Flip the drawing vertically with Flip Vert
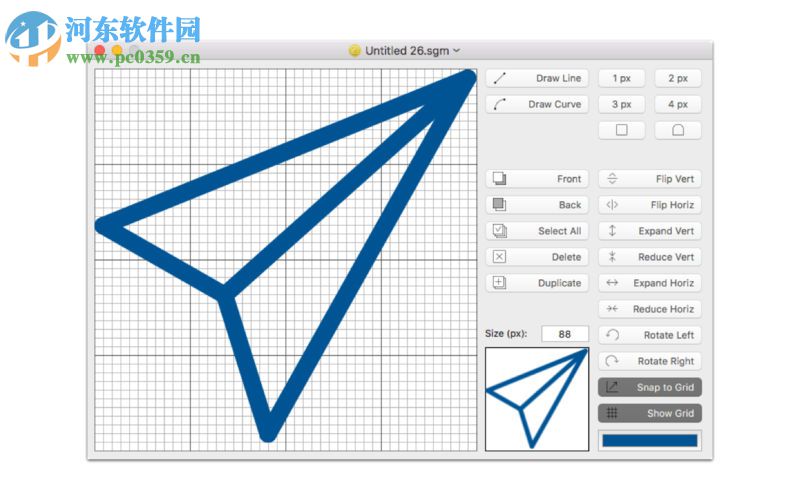 [x=649, y=179]
